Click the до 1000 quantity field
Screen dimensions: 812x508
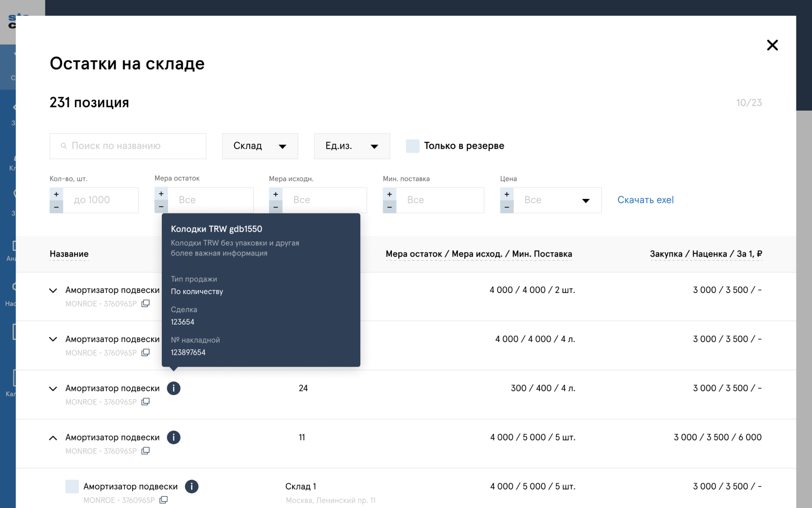click(x=101, y=200)
